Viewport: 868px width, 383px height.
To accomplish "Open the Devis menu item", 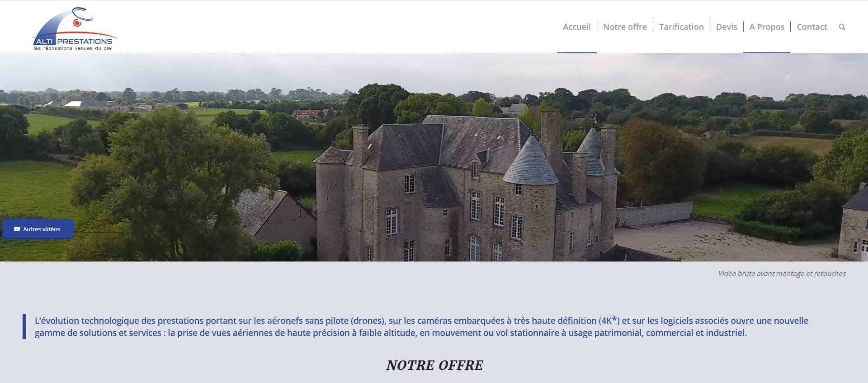I will tap(726, 27).
